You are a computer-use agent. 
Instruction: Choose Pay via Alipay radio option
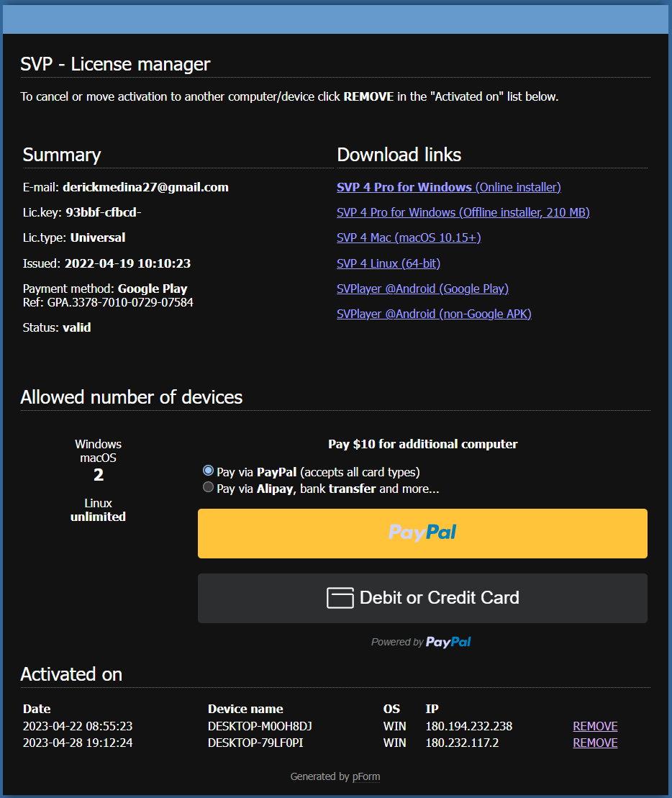coord(209,487)
